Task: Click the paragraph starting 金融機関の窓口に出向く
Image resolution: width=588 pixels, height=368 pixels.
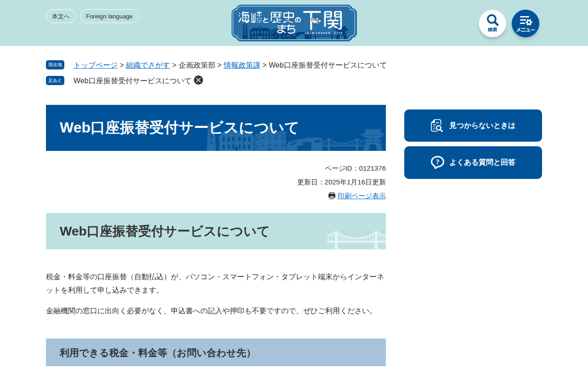Action: tap(211, 311)
